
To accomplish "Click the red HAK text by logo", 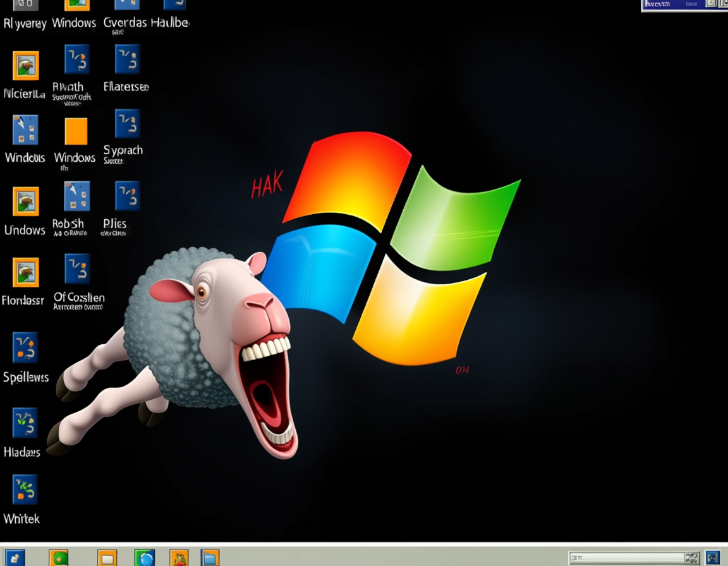I will (267, 184).
